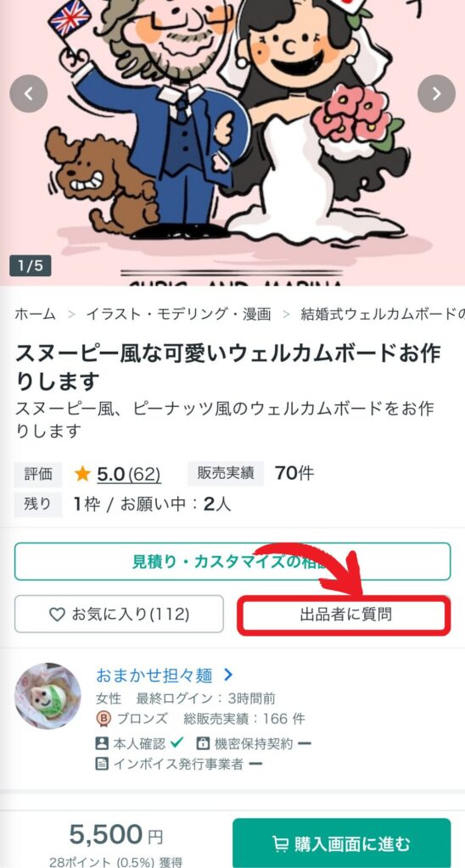The image size is (465, 868).
Task: Open reviews via 5.0 (62) rating link
Action: 129,475
